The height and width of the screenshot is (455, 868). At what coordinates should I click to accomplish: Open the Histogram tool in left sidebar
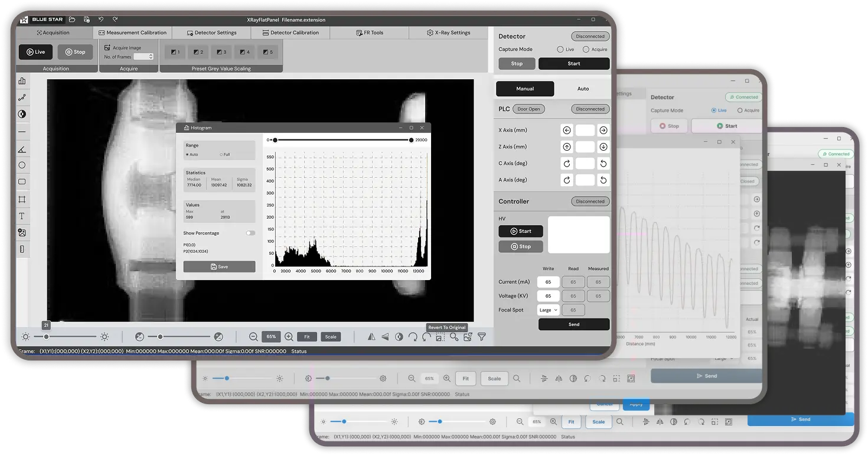tap(22, 82)
